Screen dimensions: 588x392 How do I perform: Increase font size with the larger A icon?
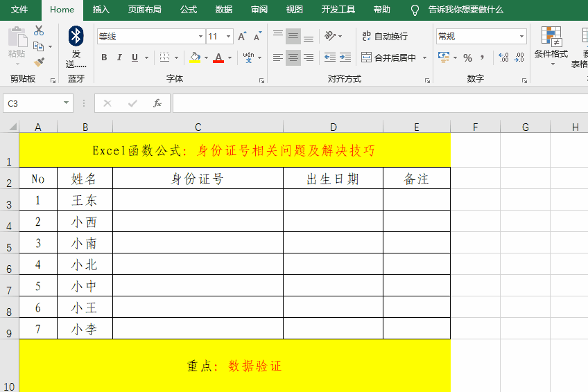[x=241, y=37]
